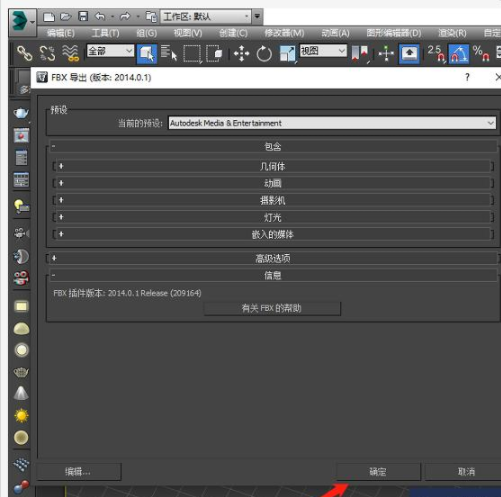Open the 动画(A) menu
This screenshot has height=497, width=501.
335,33
